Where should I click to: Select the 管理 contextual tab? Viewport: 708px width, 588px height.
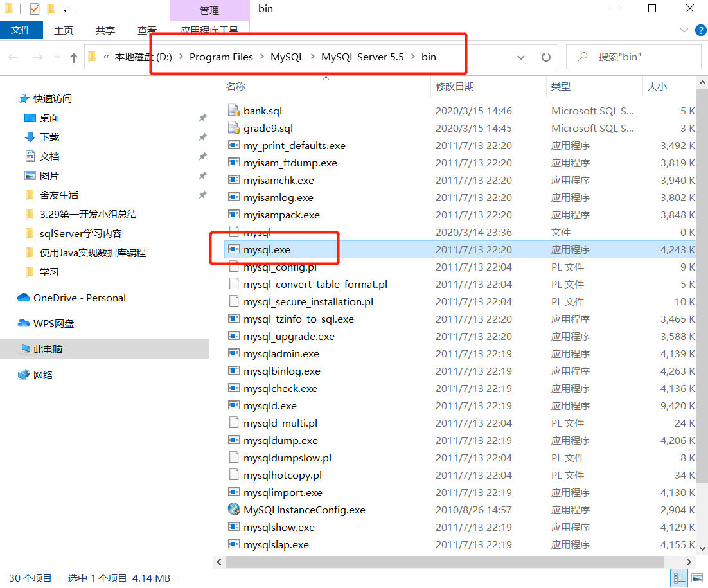209,10
